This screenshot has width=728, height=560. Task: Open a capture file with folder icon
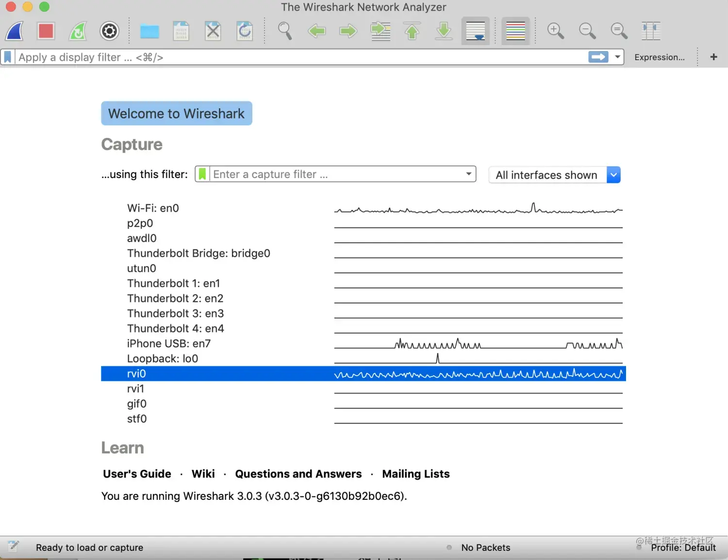[149, 32]
